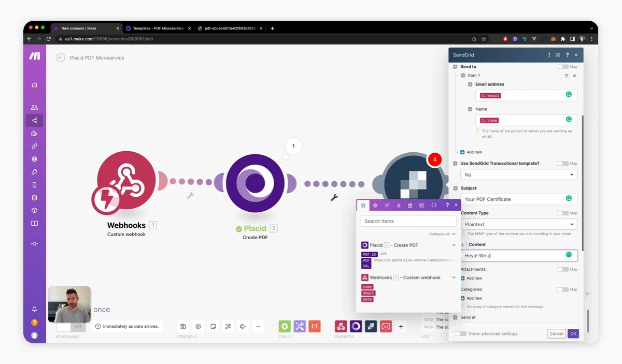This screenshot has width=622, height=364.
Task: Click the Subject field with Your PDF Certificate
Action: pyautogui.click(x=519, y=199)
